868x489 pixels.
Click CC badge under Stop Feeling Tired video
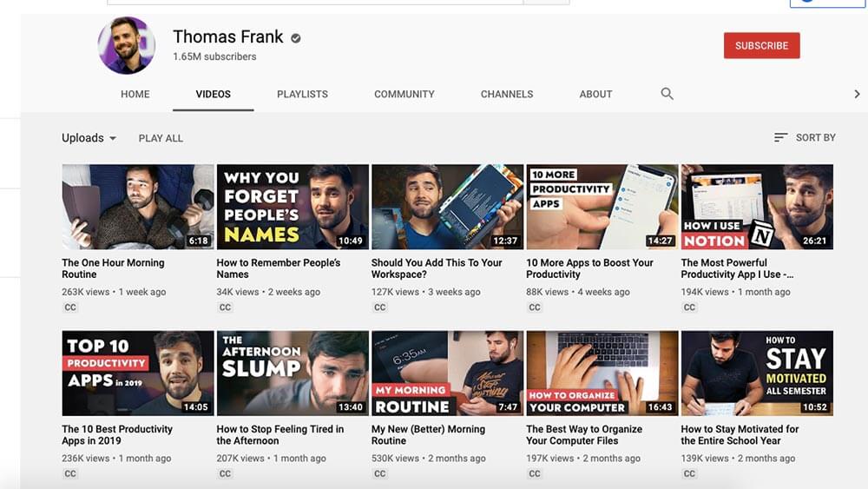pyautogui.click(x=225, y=474)
